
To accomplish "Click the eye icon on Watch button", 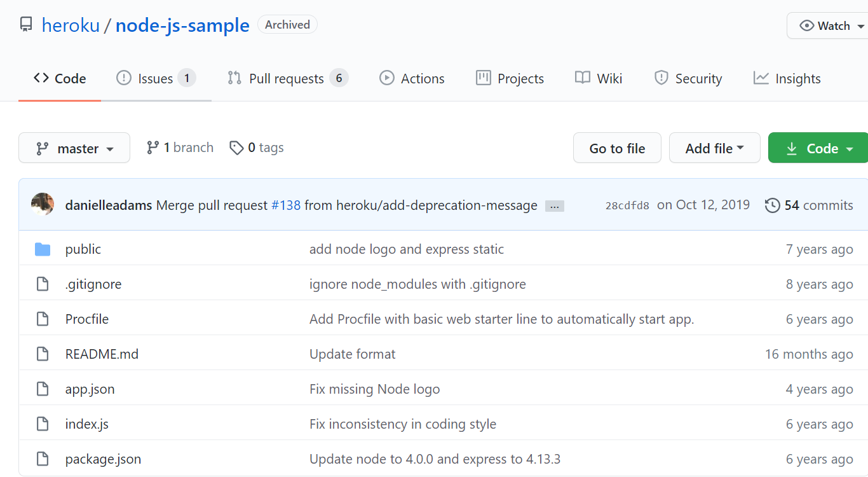I will (807, 26).
